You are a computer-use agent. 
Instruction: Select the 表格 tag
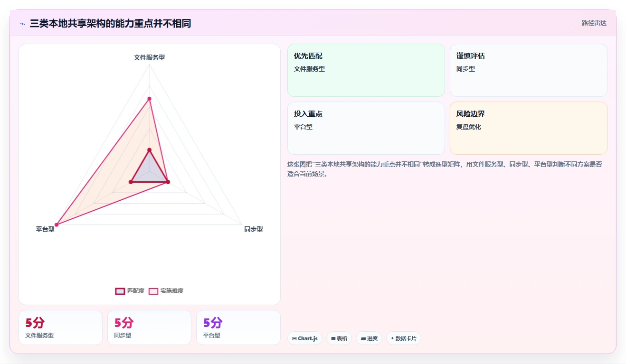pos(339,338)
